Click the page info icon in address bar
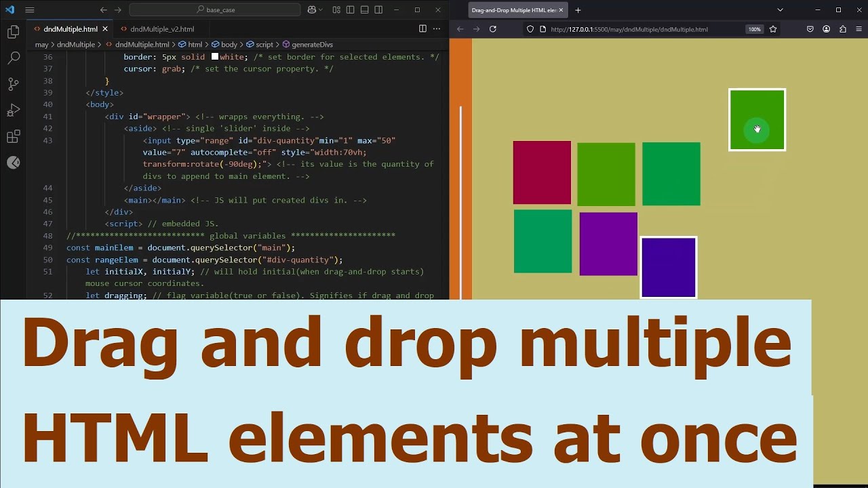 coord(542,29)
